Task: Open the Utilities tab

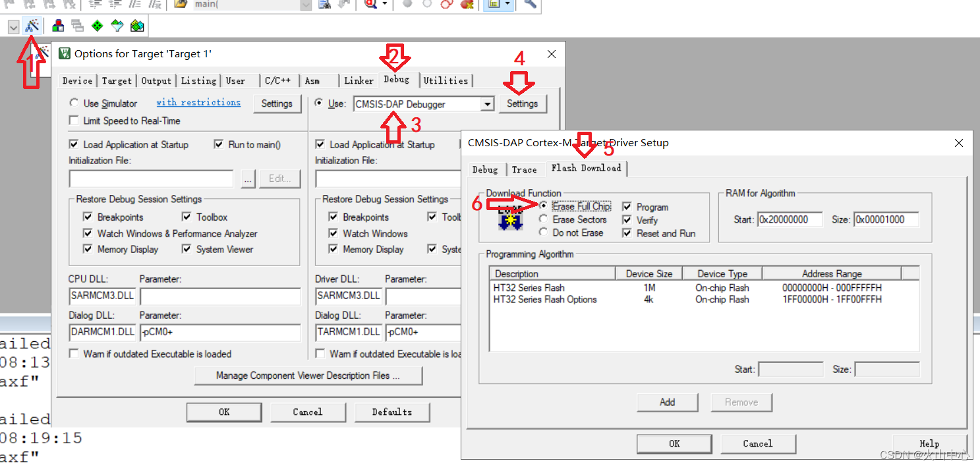Action: (x=446, y=80)
